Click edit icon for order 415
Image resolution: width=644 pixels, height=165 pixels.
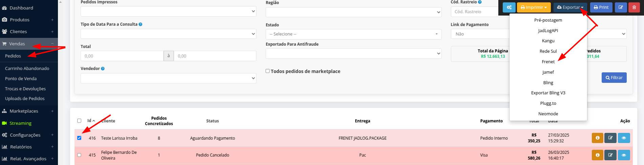click(x=610, y=155)
